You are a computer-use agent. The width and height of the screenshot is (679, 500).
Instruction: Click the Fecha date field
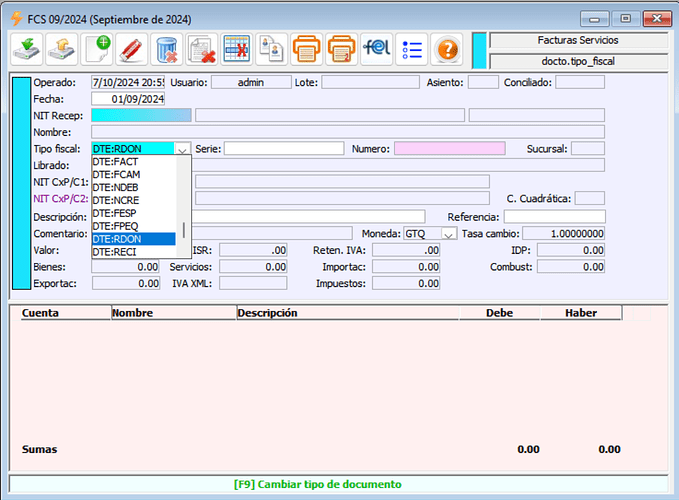128,99
